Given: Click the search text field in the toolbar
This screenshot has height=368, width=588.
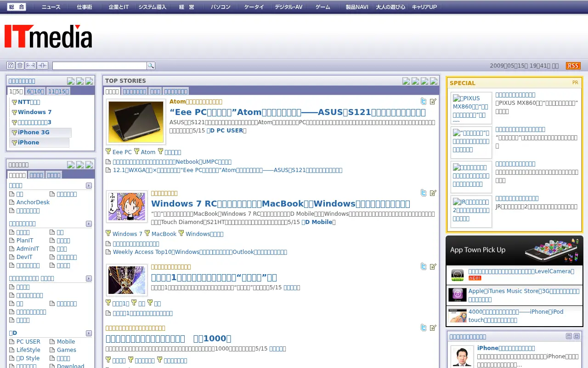Looking at the screenshot, I should coord(100,66).
